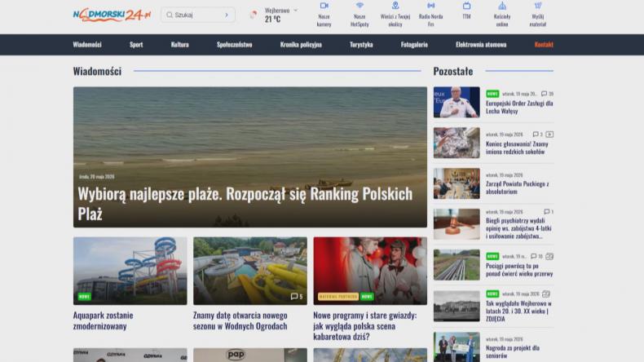Image resolution: width=644 pixels, height=362 pixels.
Task: Open the Społeczeństwo menu
Action: click(x=235, y=44)
